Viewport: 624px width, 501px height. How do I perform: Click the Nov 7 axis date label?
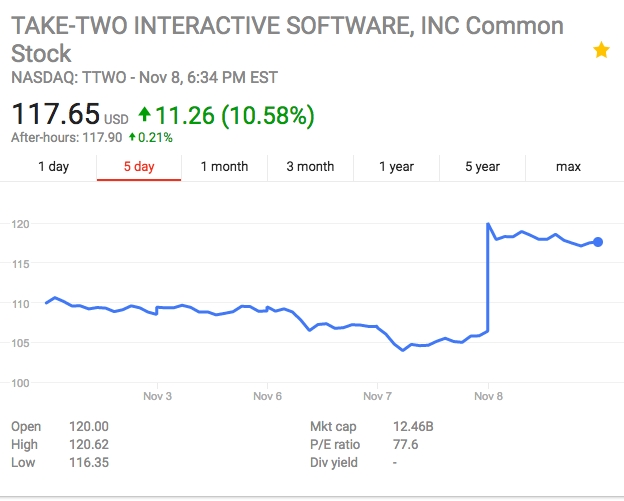[377, 396]
